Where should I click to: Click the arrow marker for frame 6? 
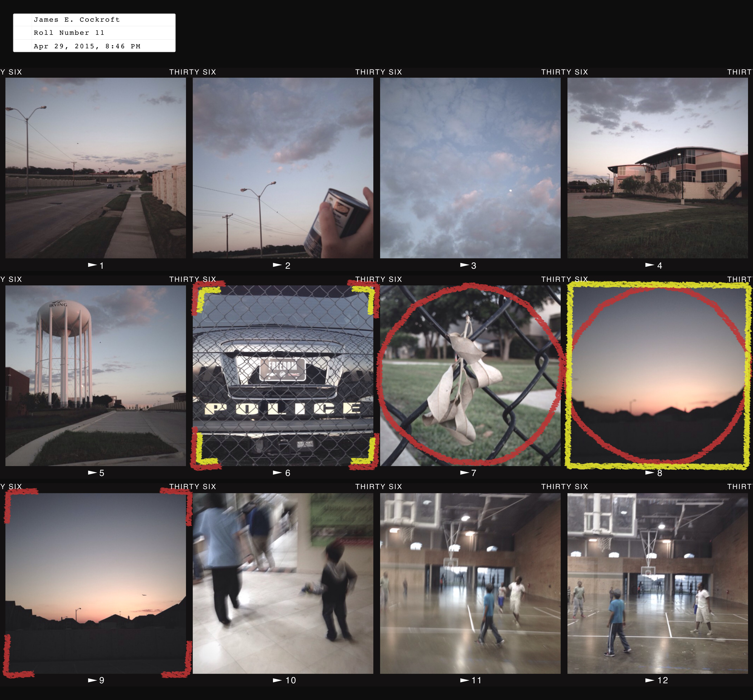(x=277, y=472)
